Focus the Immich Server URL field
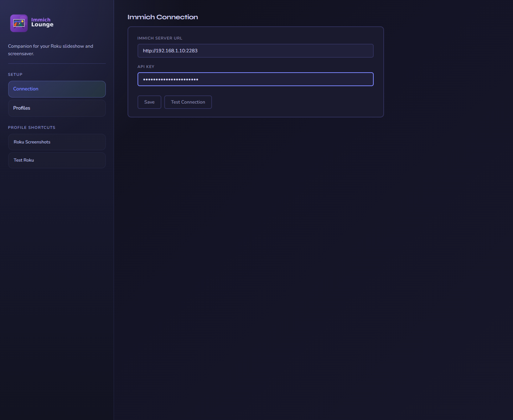Viewport: 513px width, 420px height. click(255, 51)
